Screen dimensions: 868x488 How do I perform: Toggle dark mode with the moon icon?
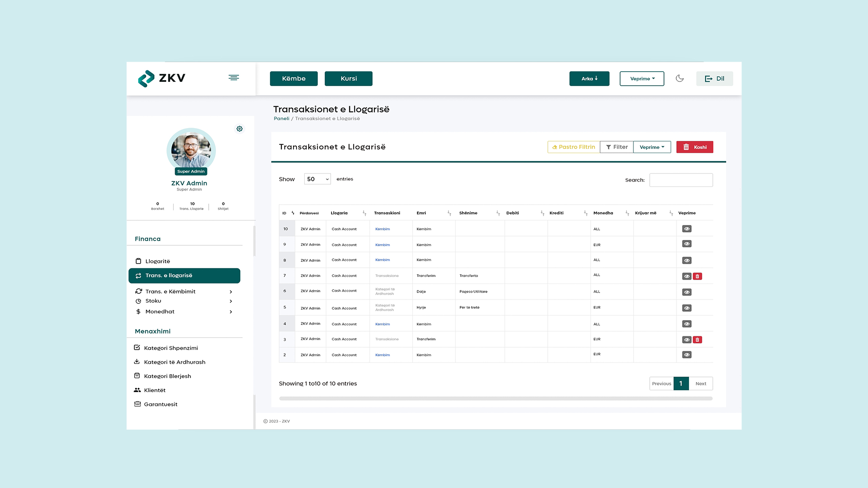click(x=679, y=78)
